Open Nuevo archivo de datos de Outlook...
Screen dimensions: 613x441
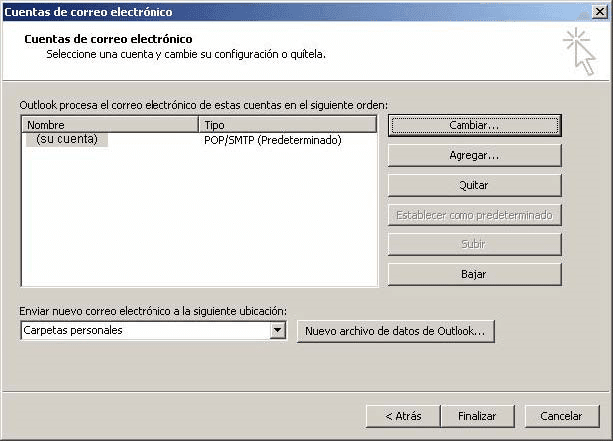pos(395,332)
